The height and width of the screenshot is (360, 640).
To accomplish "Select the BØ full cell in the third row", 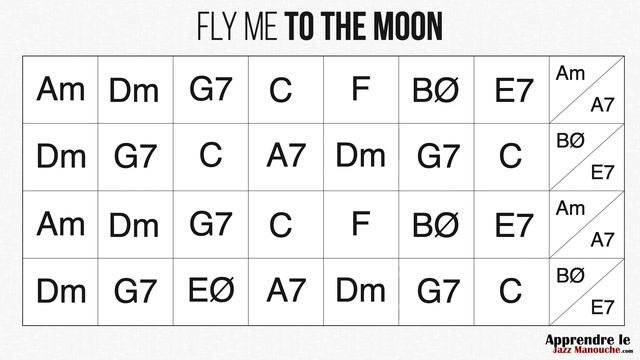I will point(436,224).
